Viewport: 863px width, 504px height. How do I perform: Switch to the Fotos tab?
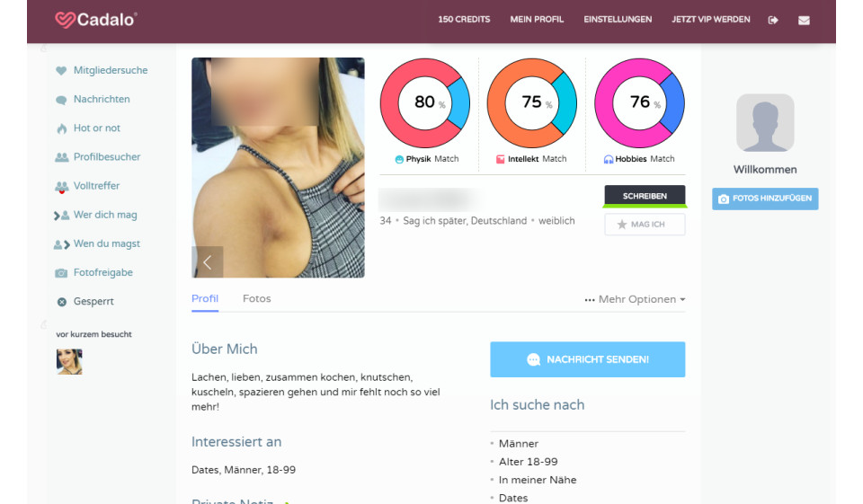click(256, 299)
